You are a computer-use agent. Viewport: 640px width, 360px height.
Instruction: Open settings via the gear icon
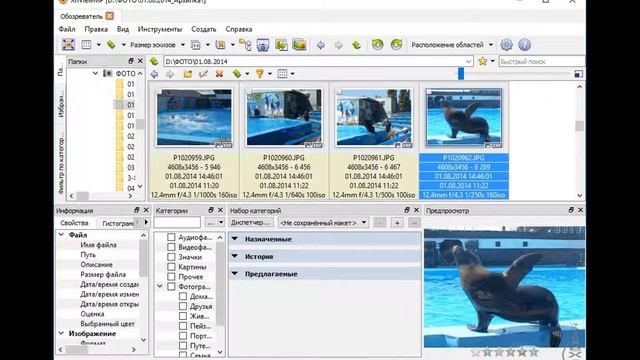[x=507, y=44]
